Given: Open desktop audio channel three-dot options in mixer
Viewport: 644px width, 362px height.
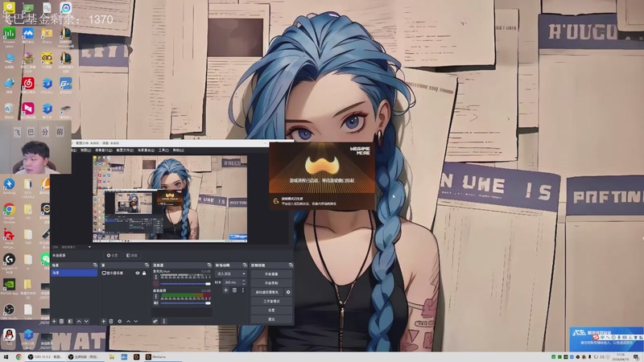Looking at the screenshot, I should click(155, 296).
